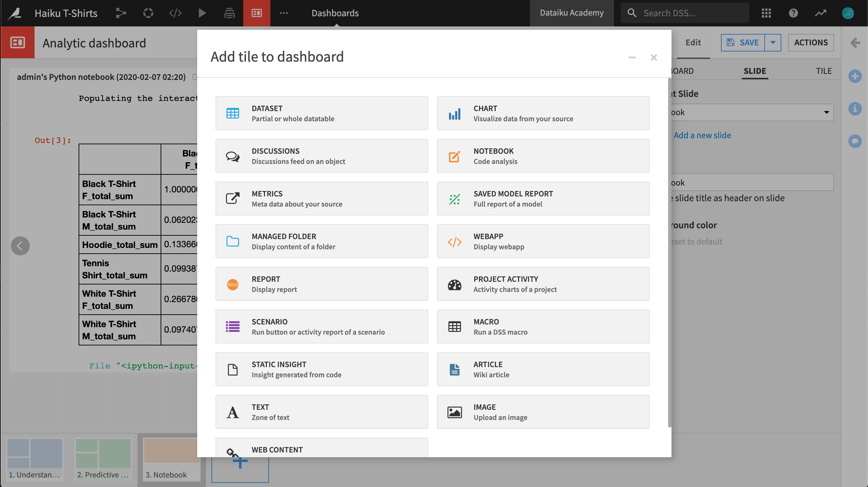Viewport: 868px width, 487px height.
Task: Open the more options ellipsis in top bar
Action: [x=284, y=13]
